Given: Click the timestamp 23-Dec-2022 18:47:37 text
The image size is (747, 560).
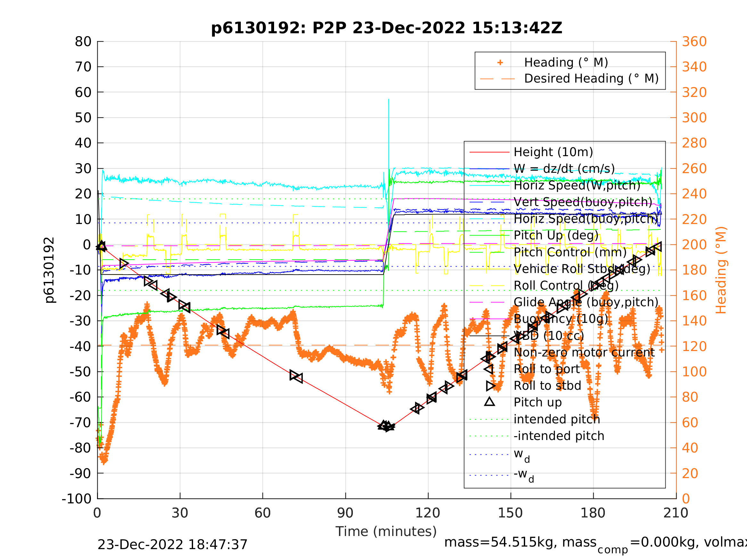Looking at the screenshot, I should 172,545.
